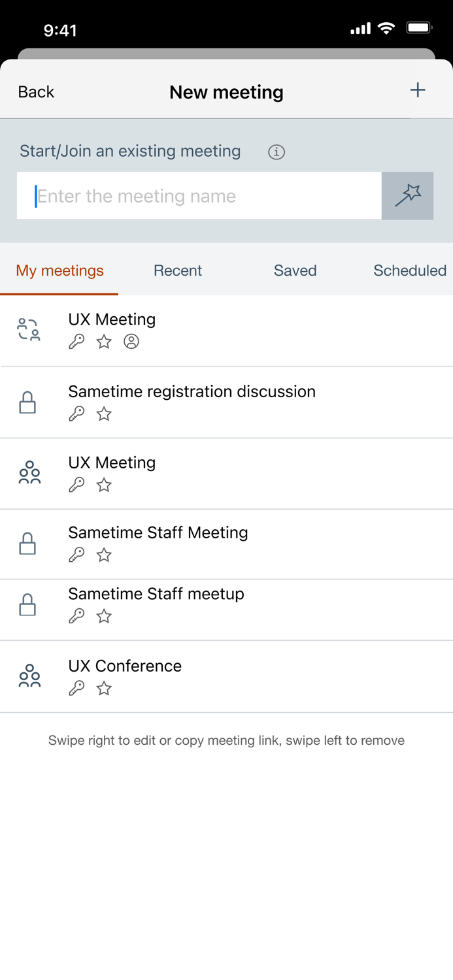The height and width of the screenshot is (980, 453).
Task: Open the Saved tab
Action: 295,270
